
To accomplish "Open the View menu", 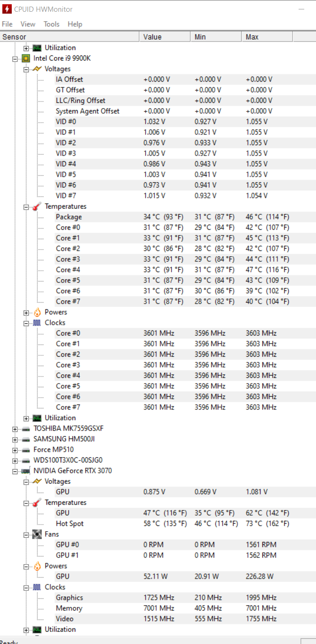I will pyautogui.click(x=28, y=24).
